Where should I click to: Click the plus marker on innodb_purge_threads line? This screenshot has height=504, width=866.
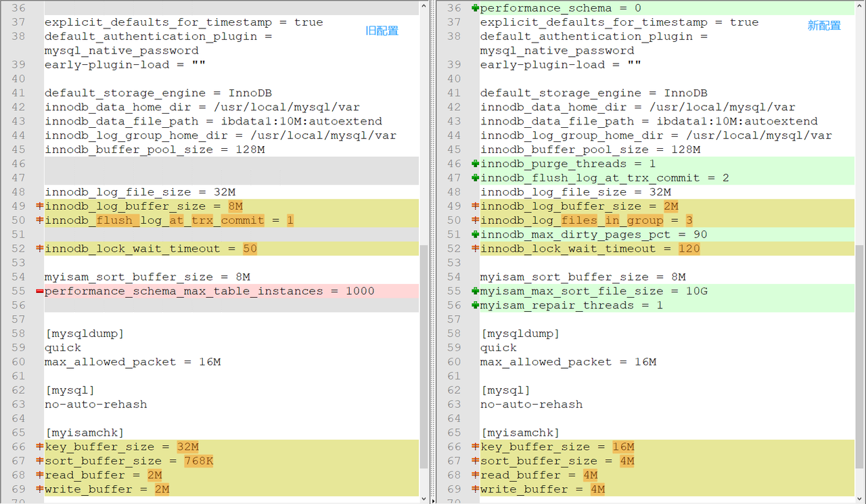click(x=476, y=164)
